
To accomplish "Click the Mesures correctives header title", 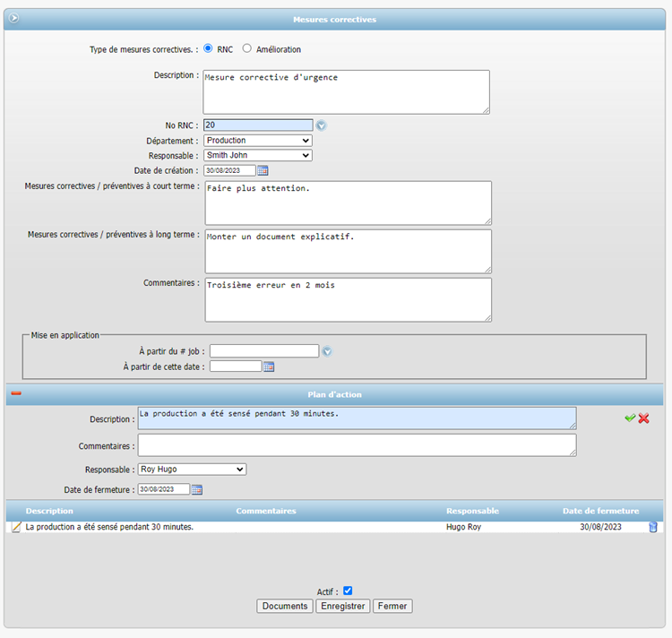I will [334, 20].
